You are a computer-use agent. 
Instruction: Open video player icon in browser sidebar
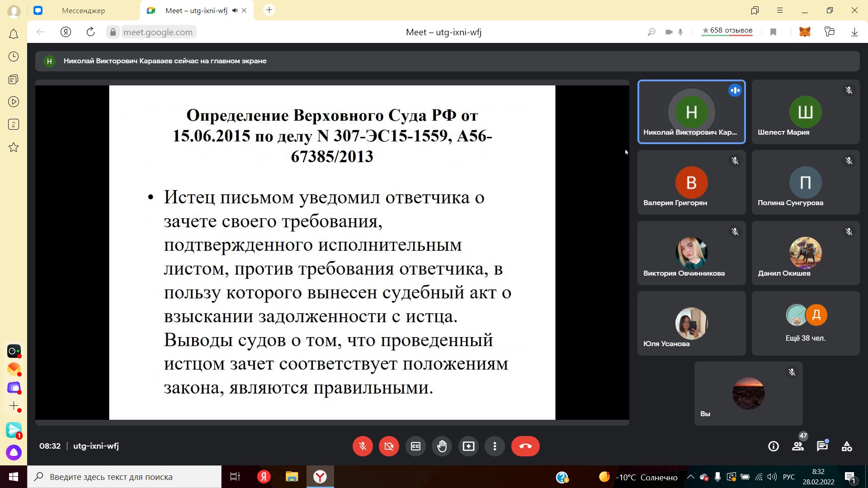point(14,102)
